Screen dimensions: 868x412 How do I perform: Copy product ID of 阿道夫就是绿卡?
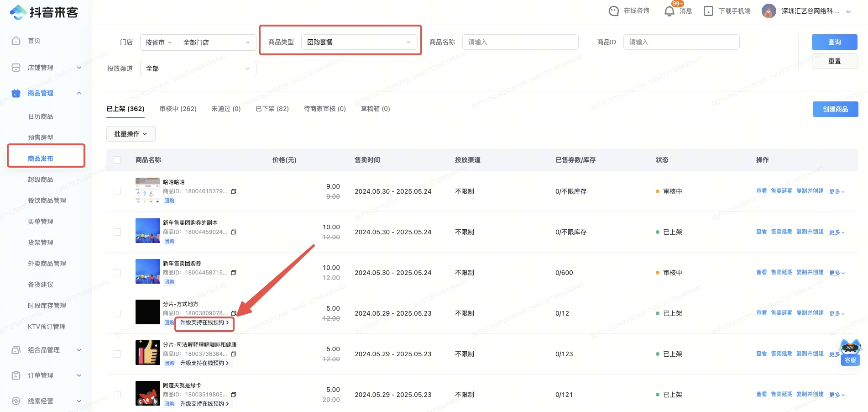coord(234,395)
